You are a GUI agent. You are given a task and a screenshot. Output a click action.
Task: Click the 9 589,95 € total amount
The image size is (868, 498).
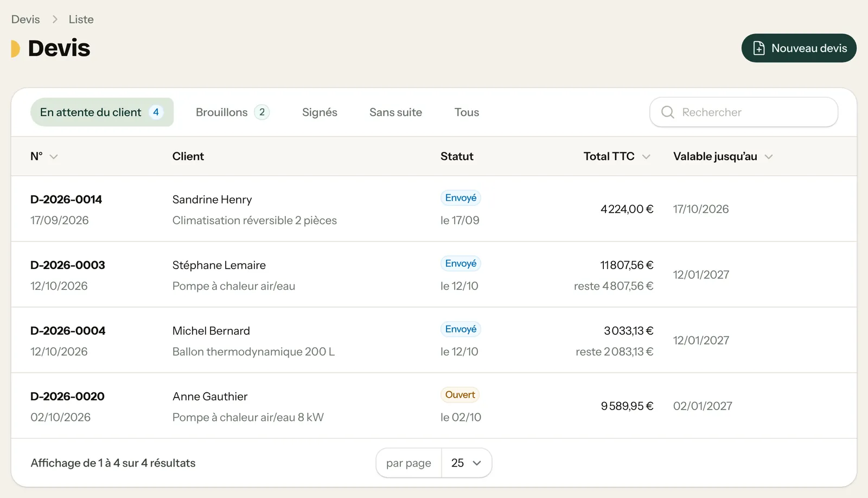[627, 406]
